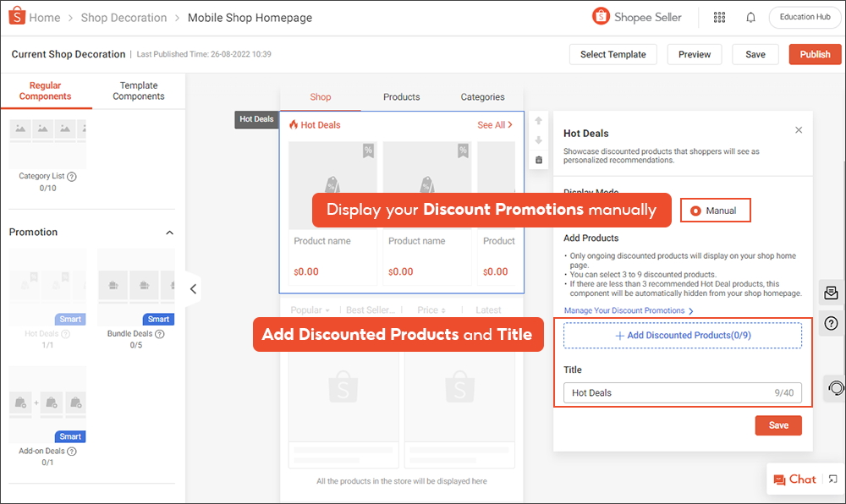Screen dimensions: 846x504
Task: Switch to the Products tab
Action: click(401, 96)
